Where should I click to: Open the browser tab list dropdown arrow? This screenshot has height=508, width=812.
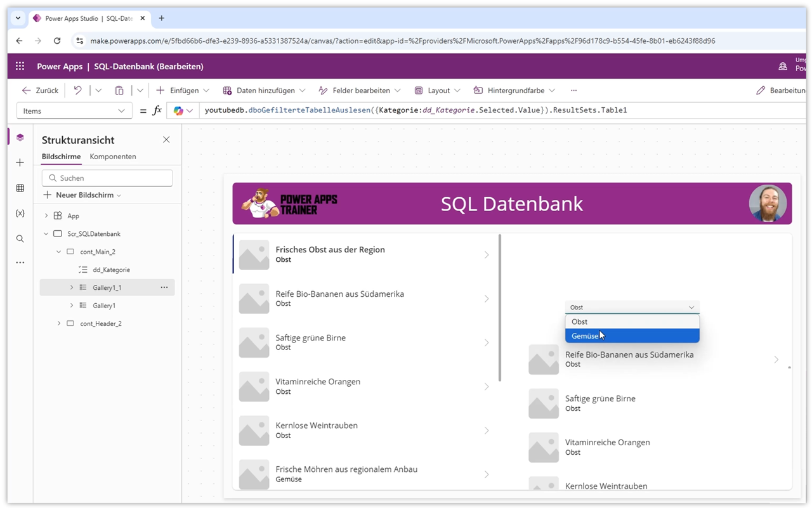point(18,18)
